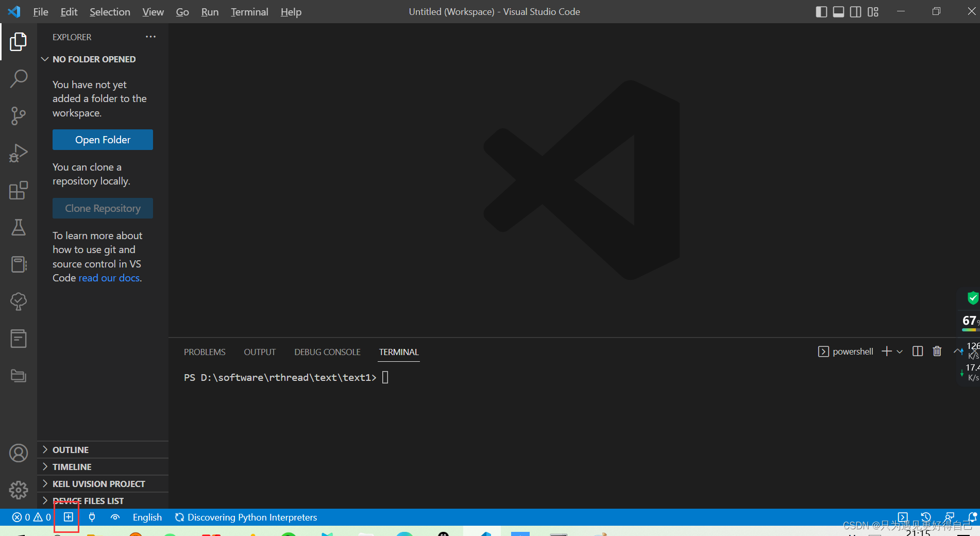Switch to the DEBUG CONSOLE tab
Image resolution: width=980 pixels, height=536 pixels.
(327, 352)
